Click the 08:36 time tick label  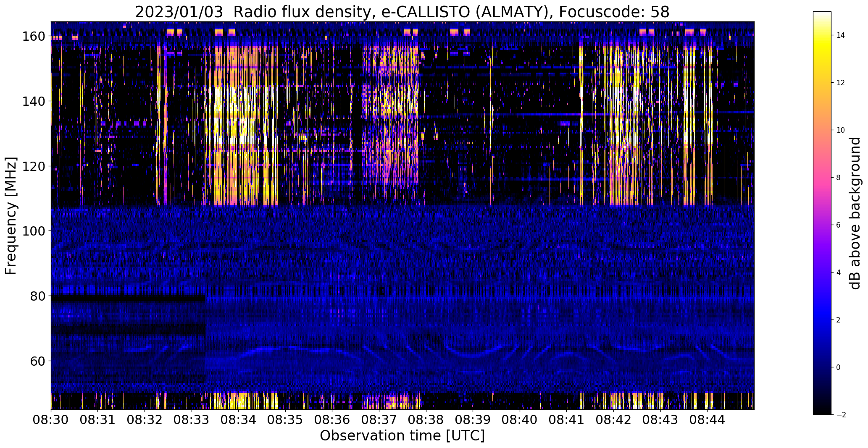click(x=332, y=419)
